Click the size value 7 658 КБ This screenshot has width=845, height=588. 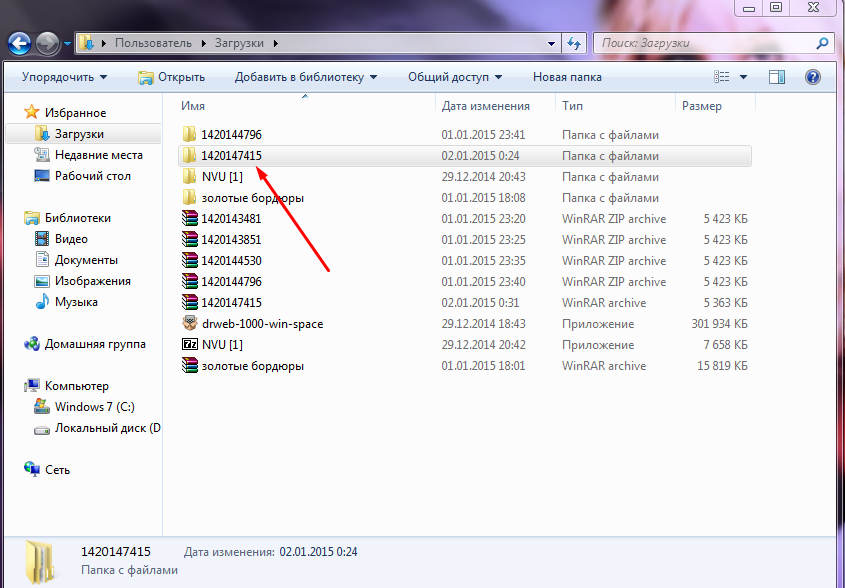pos(725,345)
